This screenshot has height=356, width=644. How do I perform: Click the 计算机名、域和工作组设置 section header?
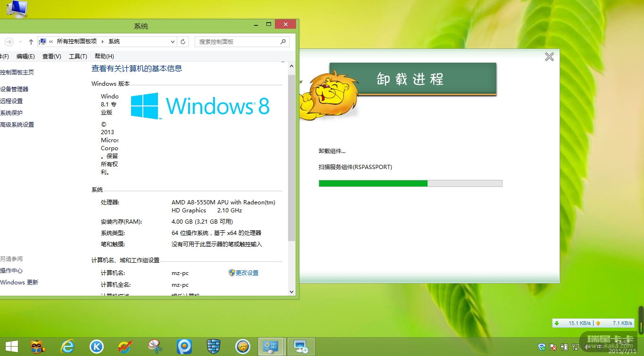click(x=125, y=260)
